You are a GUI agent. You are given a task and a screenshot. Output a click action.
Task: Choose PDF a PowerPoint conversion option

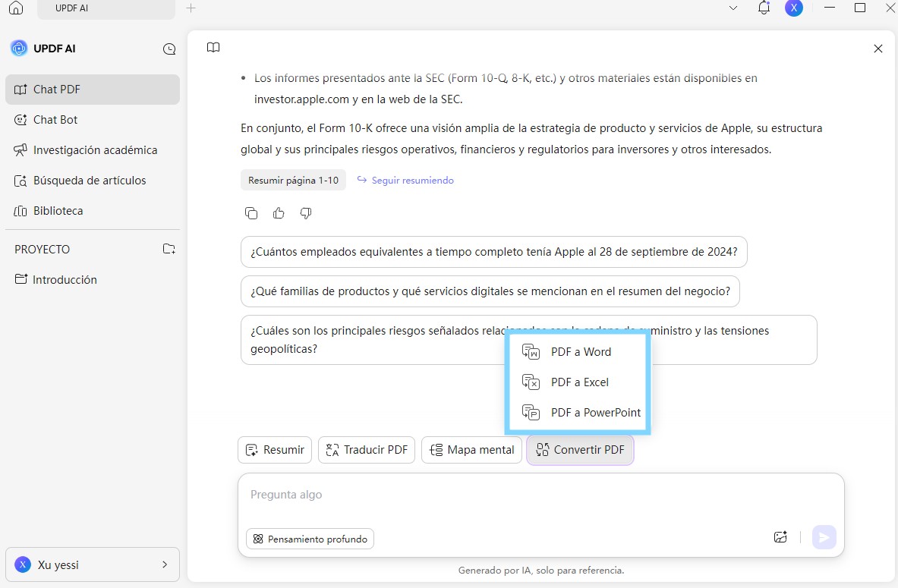point(595,412)
